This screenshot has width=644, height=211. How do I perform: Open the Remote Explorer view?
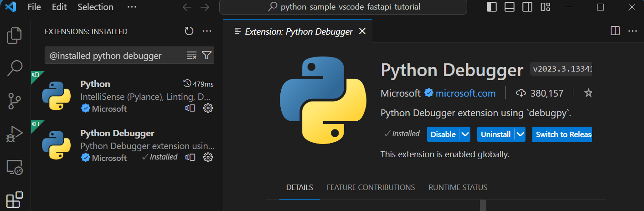click(15, 167)
